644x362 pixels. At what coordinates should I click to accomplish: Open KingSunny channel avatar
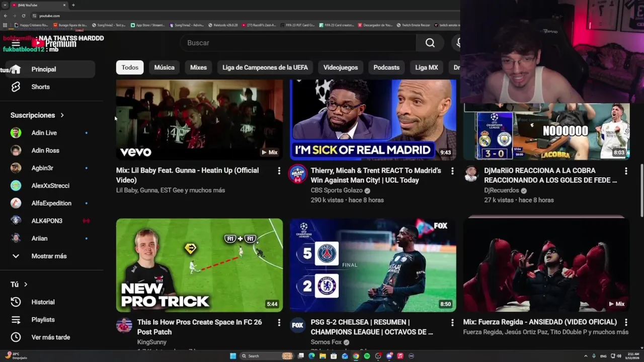pos(124,325)
